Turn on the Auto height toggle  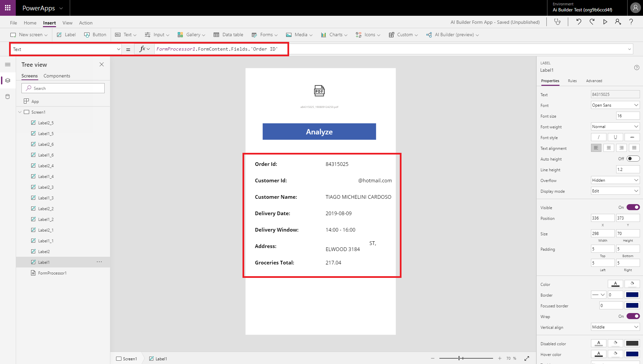[633, 159]
